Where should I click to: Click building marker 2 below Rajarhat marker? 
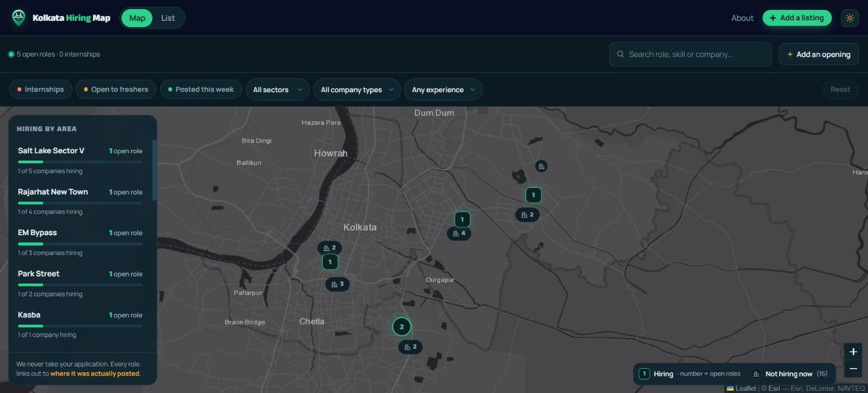coord(527,215)
